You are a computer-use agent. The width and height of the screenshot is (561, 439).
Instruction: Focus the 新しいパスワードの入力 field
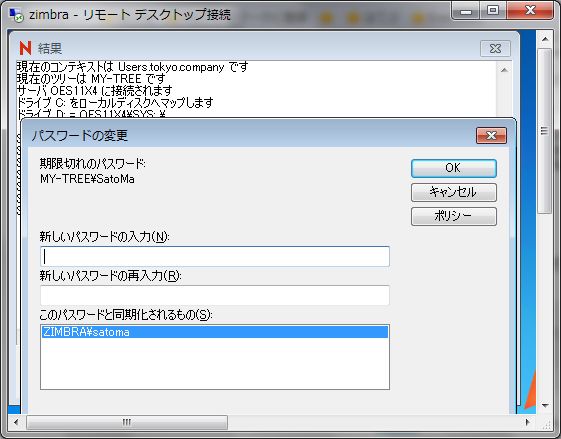tap(215, 256)
